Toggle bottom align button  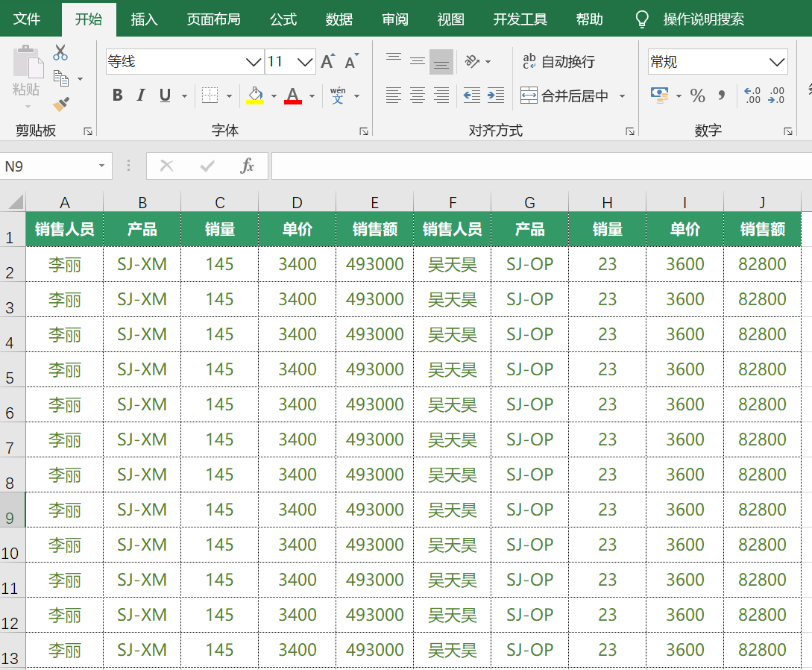441,62
